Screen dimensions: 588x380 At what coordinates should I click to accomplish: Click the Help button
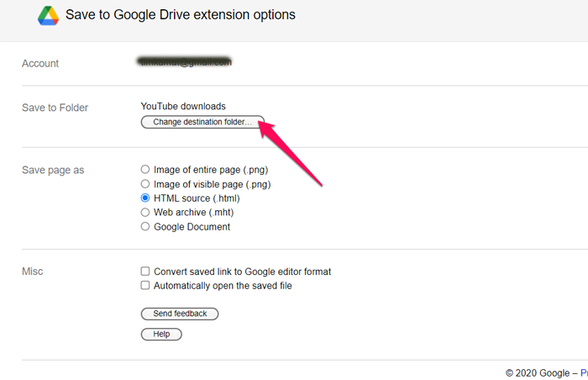pyautogui.click(x=161, y=335)
